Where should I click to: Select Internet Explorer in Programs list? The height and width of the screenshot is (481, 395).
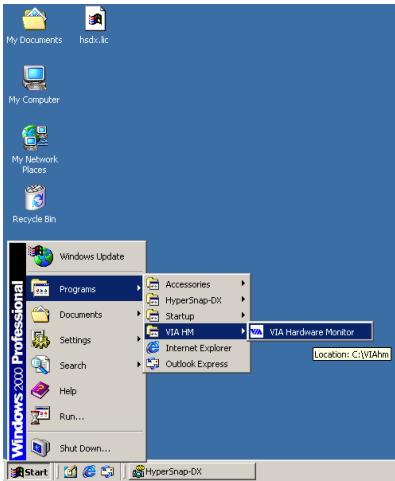[197, 348]
